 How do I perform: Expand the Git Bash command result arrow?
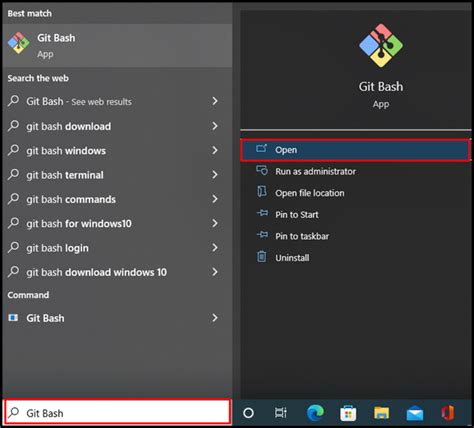pyautogui.click(x=215, y=318)
